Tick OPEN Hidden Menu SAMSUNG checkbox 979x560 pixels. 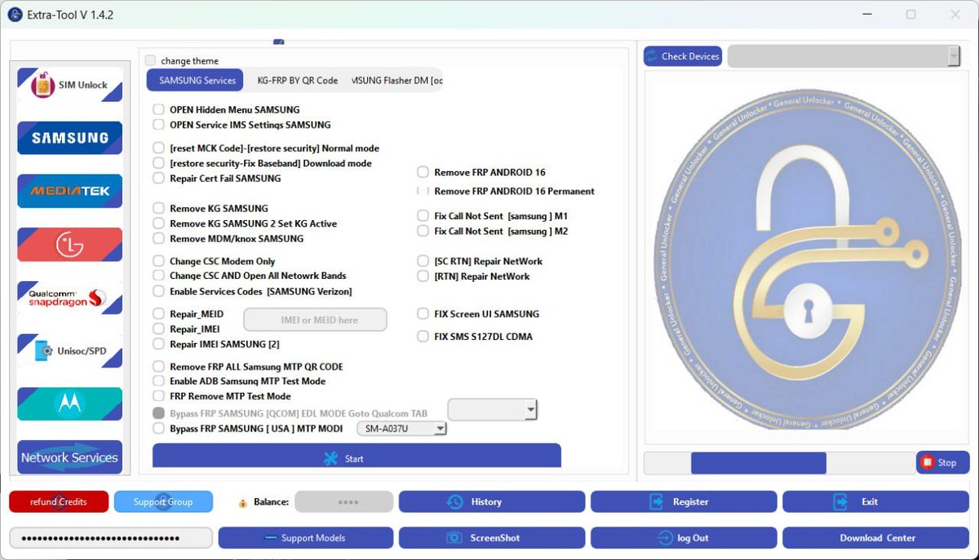[158, 109]
